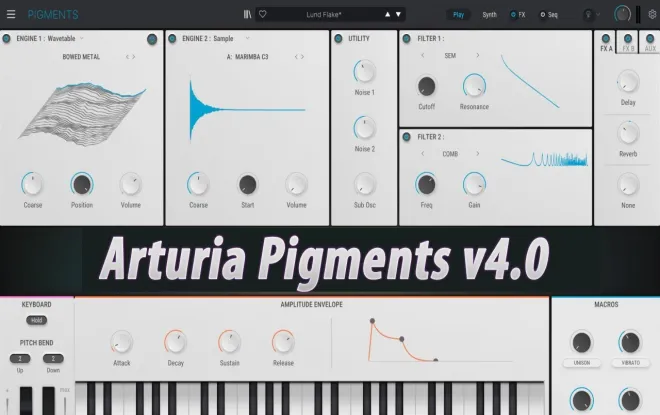Screen dimensions: 660x415
Task: Click the Engine 1 Volume knob
Action: pyautogui.click(x=130, y=184)
